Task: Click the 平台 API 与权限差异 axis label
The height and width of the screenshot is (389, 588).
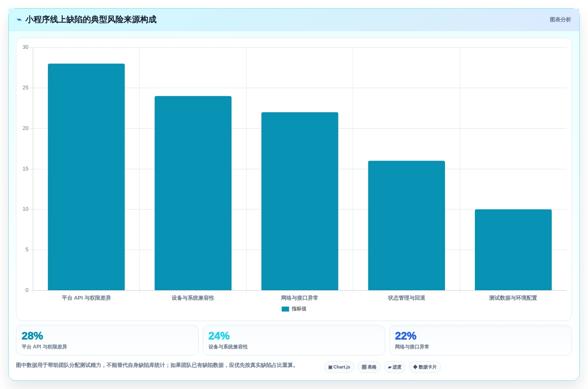Action: pyautogui.click(x=86, y=298)
